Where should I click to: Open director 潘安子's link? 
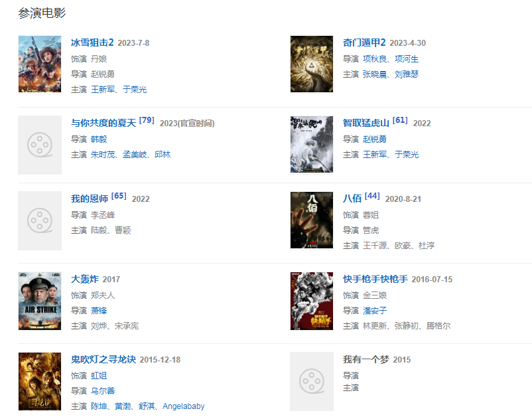375,310
